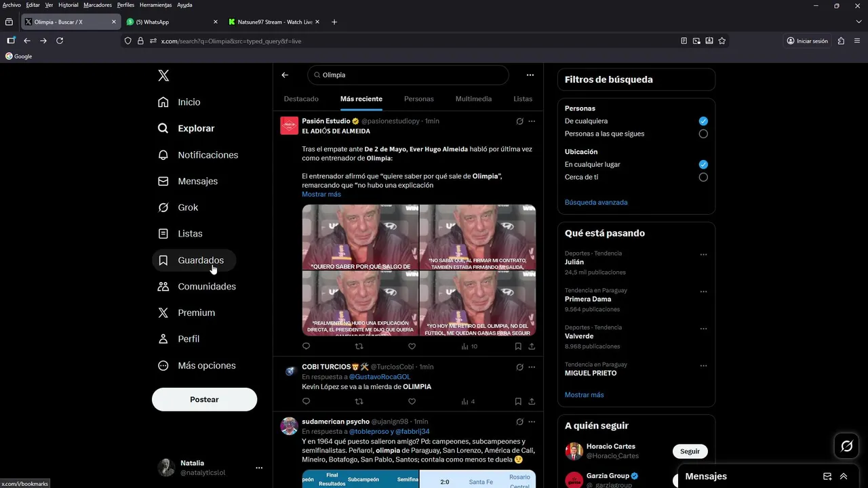This screenshot has width=868, height=488.
Task: Open more options for Primera Dama trend
Action: coord(703,291)
